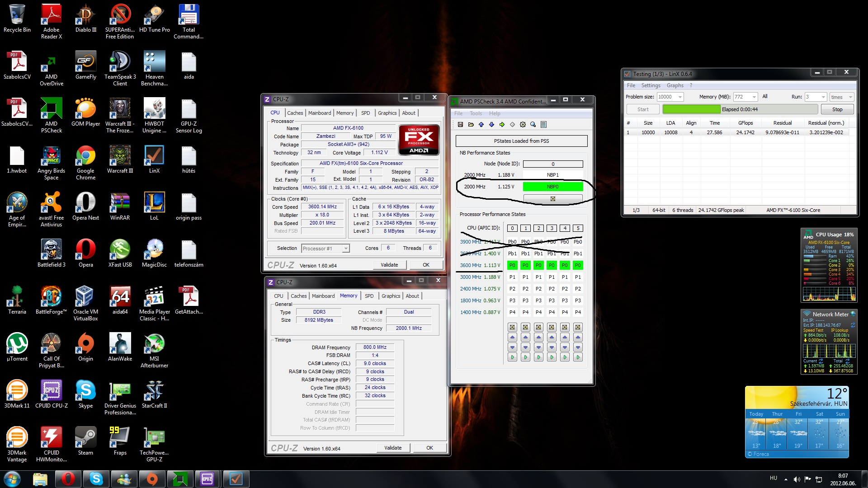Open the Windows Start button
868x488 pixels.
click(12, 479)
